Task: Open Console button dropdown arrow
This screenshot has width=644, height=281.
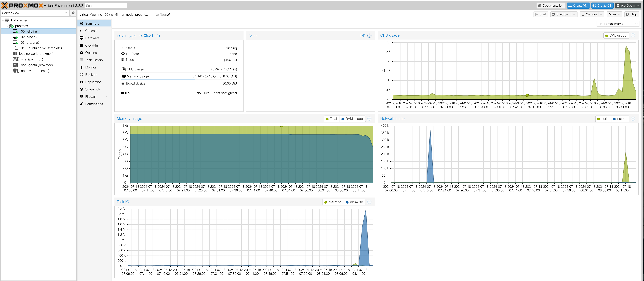Action: point(601,15)
